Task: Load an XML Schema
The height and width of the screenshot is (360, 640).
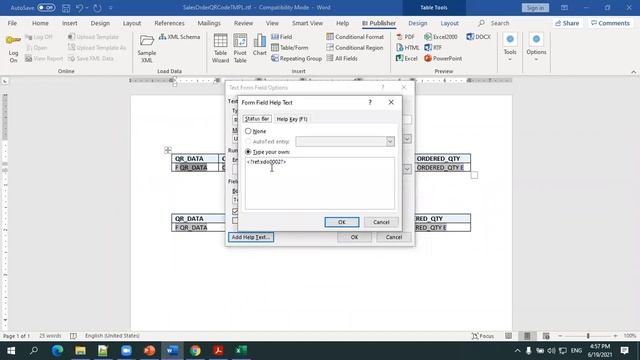Action: 179,37
